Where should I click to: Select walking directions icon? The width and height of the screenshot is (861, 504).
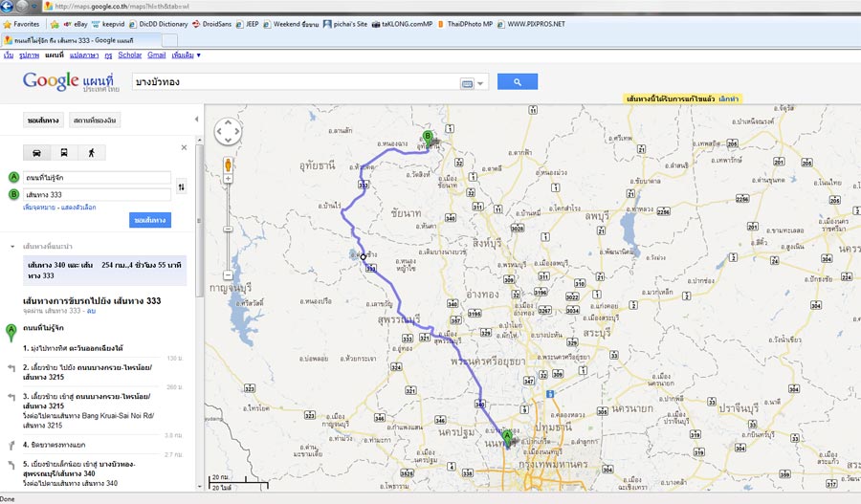coord(92,152)
